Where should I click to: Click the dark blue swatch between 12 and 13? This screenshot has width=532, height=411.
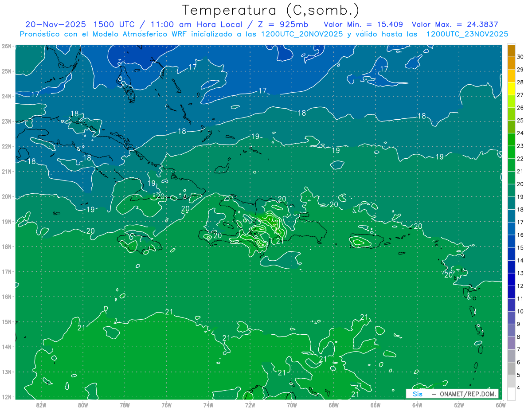(x=511, y=279)
